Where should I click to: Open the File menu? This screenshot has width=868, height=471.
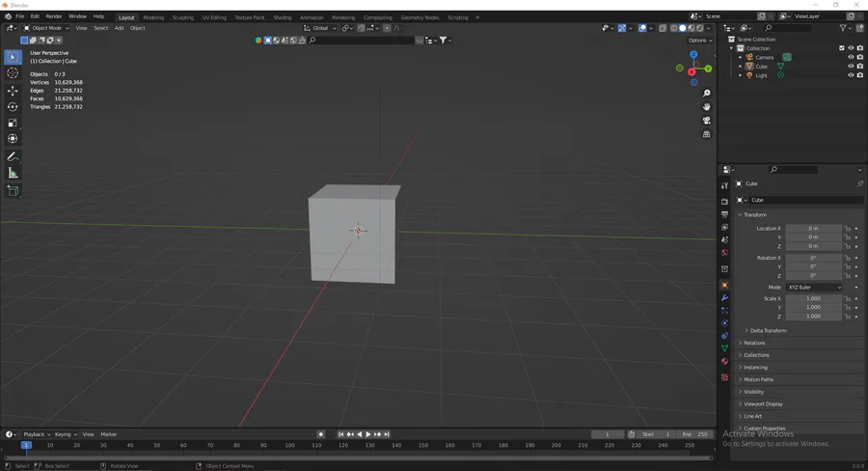20,16
